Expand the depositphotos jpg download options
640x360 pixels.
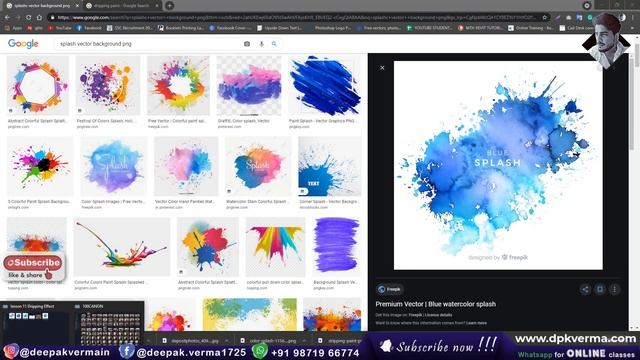point(227,340)
